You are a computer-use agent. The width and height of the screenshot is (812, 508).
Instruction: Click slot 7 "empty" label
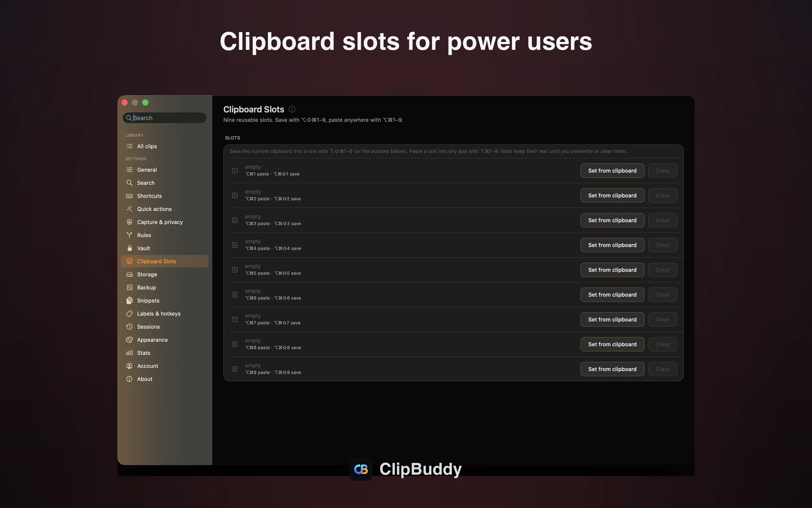[x=253, y=316]
